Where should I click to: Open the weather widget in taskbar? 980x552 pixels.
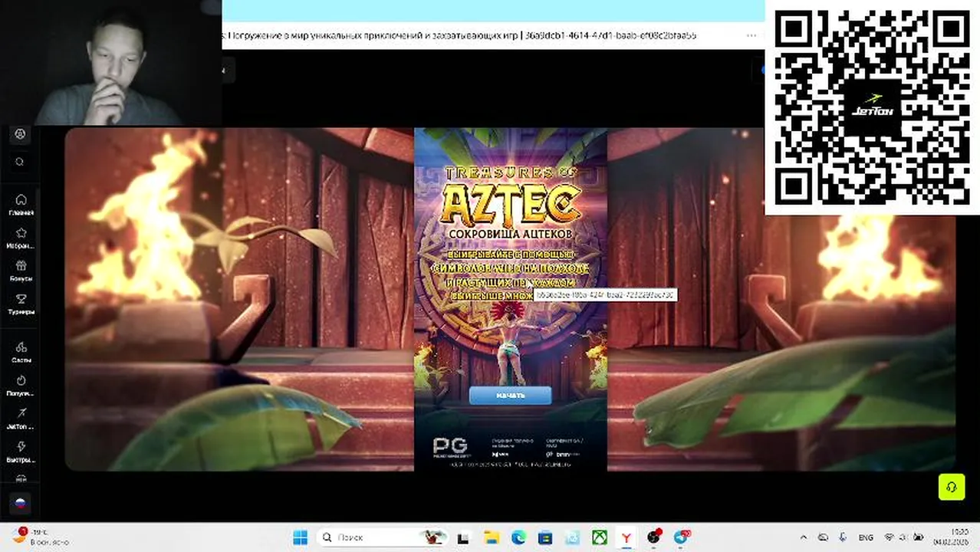(38, 536)
